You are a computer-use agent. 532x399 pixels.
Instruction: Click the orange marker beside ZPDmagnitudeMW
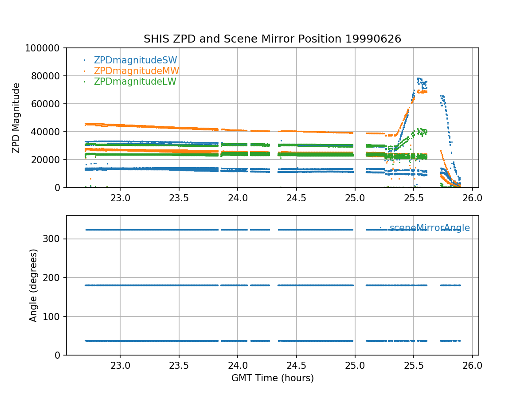click(84, 71)
